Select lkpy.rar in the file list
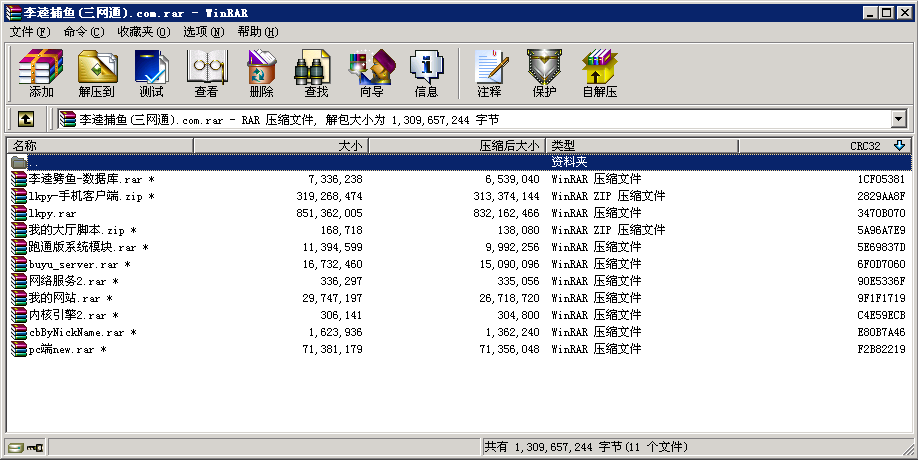This screenshot has width=918, height=460. [53, 213]
